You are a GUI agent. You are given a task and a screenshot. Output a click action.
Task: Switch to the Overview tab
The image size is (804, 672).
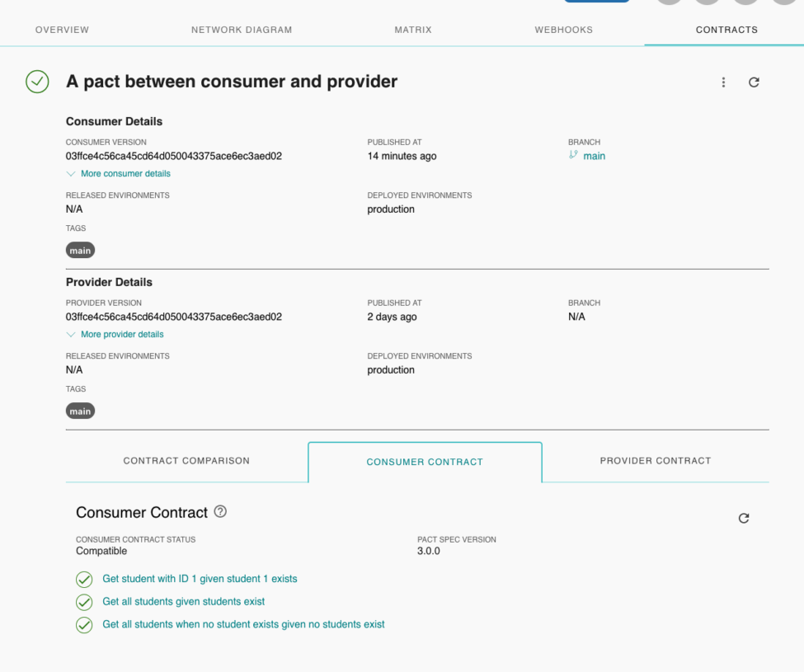(x=62, y=30)
